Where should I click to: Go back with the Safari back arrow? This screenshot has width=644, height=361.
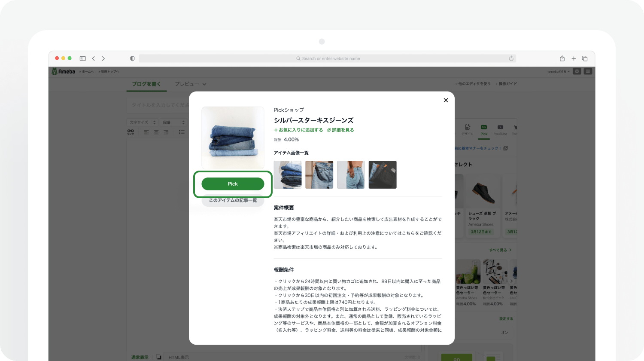click(x=93, y=58)
